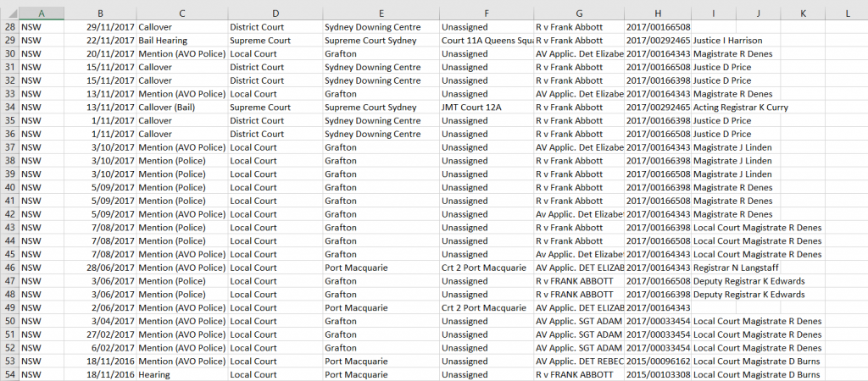Image resolution: width=868 pixels, height=381 pixels.
Task: Select column L header
Action: [x=848, y=14]
